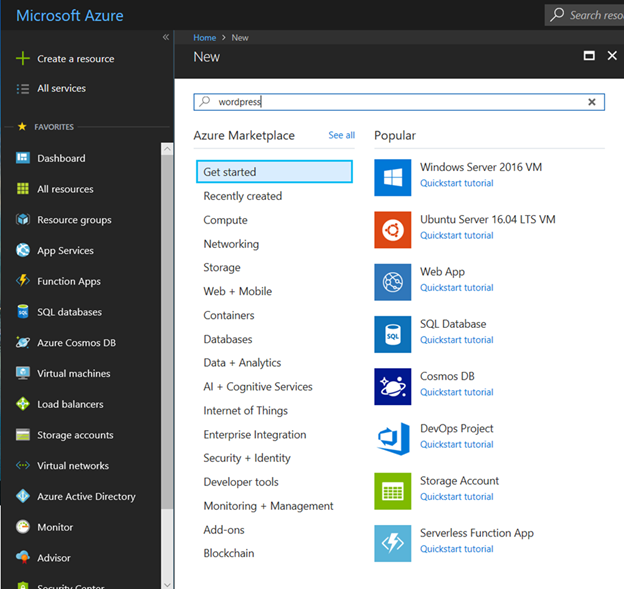Click the green plus Create a resource icon

coord(23,58)
